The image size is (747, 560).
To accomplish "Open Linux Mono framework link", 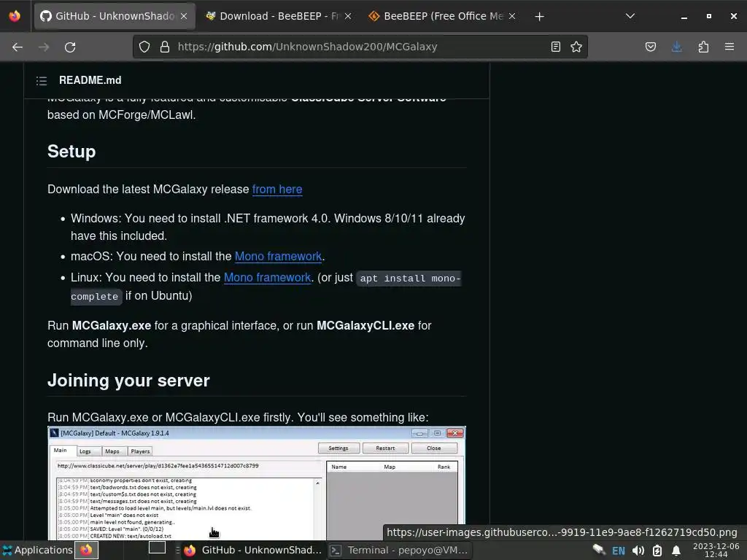I will click(x=267, y=277).
